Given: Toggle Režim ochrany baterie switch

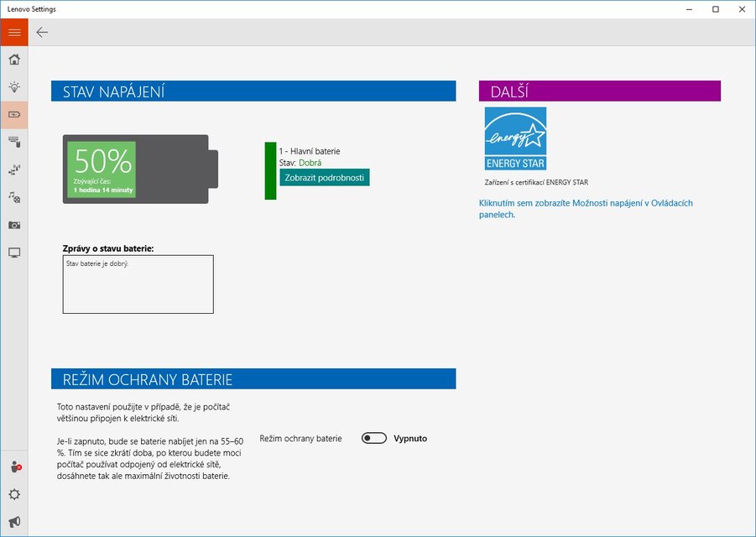Looking at the screenshot, I should coord(374,438).
